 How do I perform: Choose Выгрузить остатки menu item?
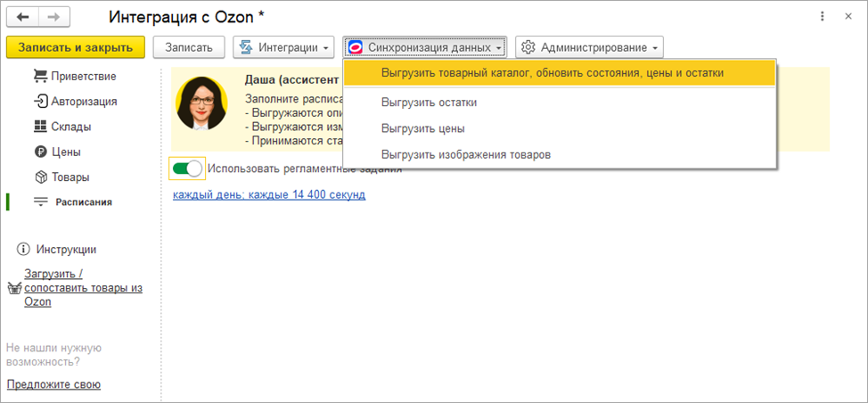(x=429, y=103)
